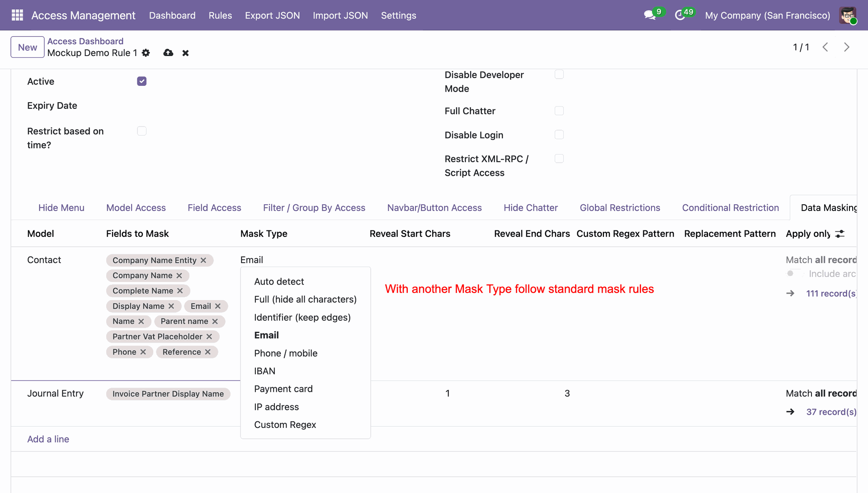Open the Access Dashboard breadcrumb link

pyautogui.click(x=85, y=41)
